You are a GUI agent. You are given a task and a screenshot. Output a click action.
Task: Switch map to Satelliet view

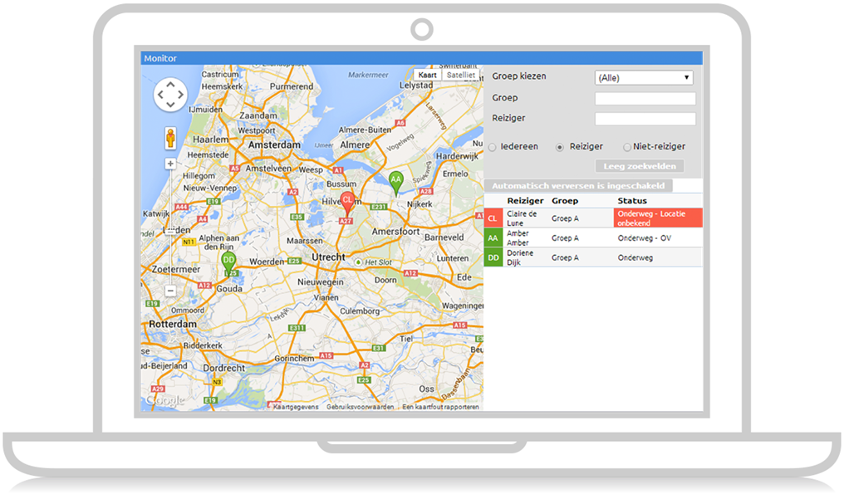click(460, 75)
